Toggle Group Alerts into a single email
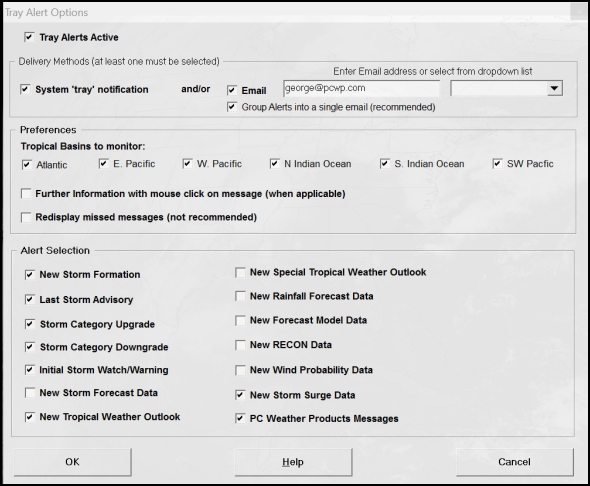The width and height of the screenshot is (590, 486). click(232, 107)
